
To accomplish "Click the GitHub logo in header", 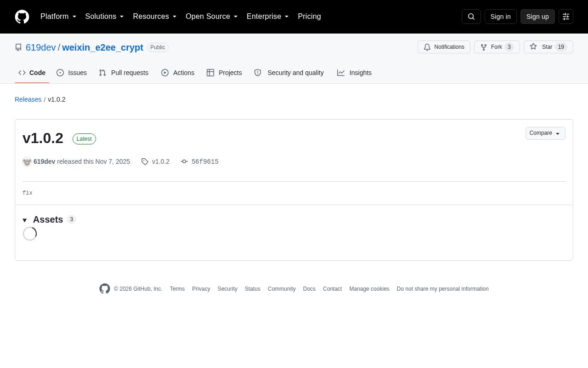I will 22,17.
